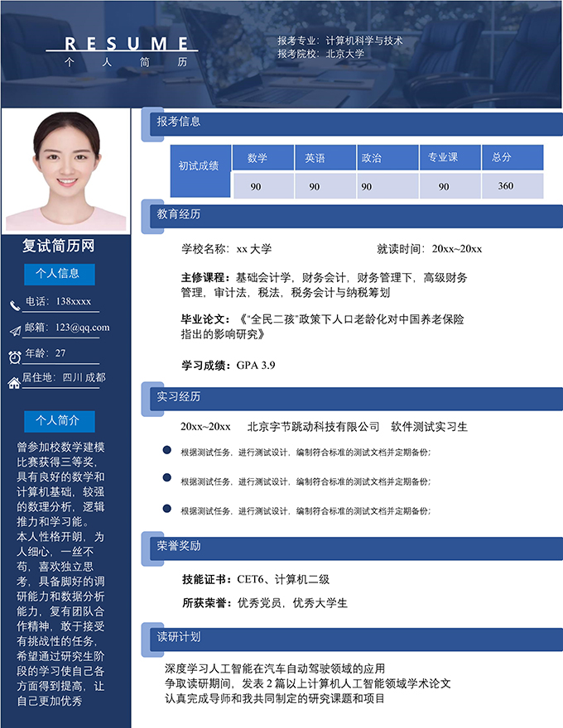Click the 报考信息 section header
Viewport: 563px width, 728px height.
[356, 124]
